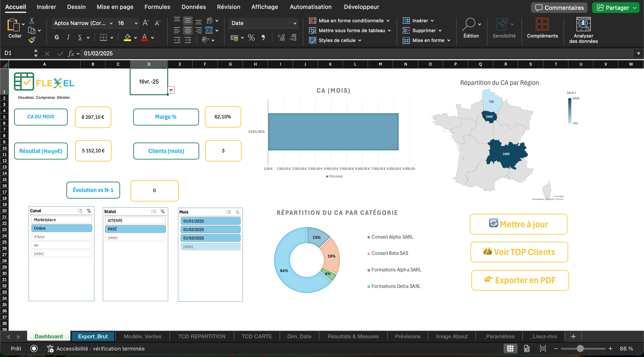Click the Mettre à jour button

click(518, 224)
